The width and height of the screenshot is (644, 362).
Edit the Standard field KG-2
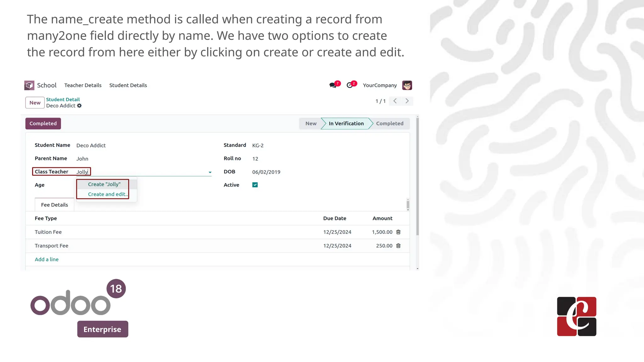pos(258,145)
